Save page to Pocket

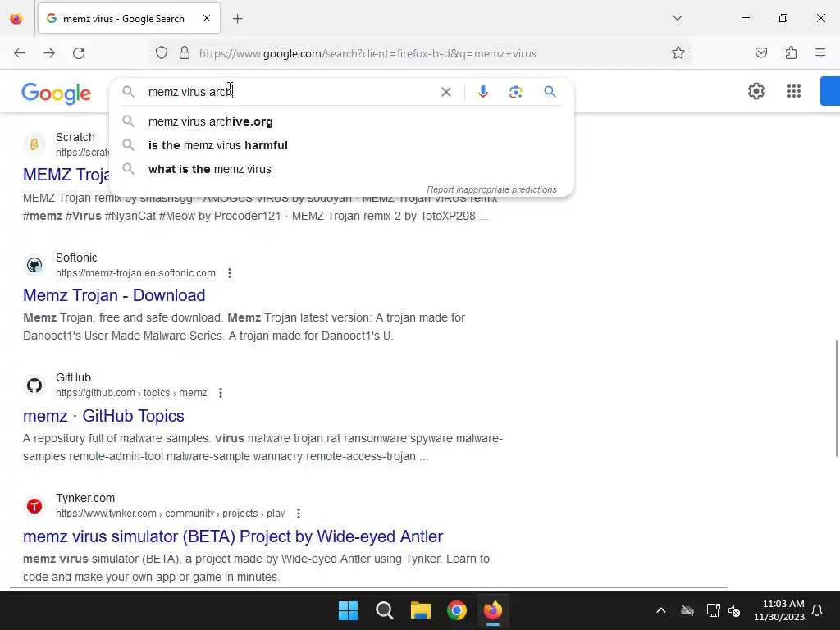pyautogui.click(x=760, y=53)
